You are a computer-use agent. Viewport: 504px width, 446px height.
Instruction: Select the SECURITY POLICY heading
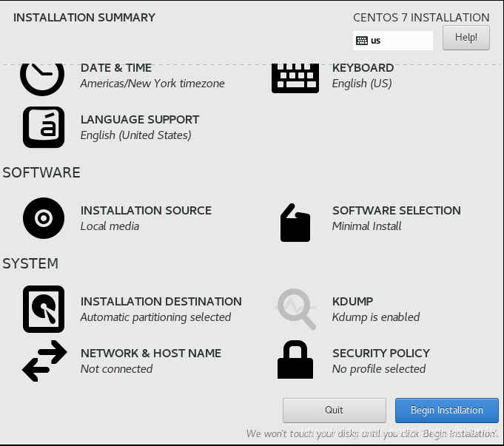click(x=381, y=353)
